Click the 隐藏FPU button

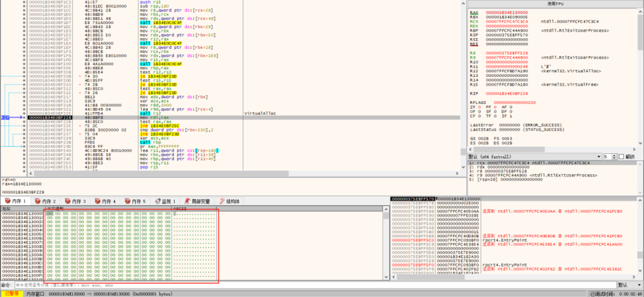coord(555,3)
